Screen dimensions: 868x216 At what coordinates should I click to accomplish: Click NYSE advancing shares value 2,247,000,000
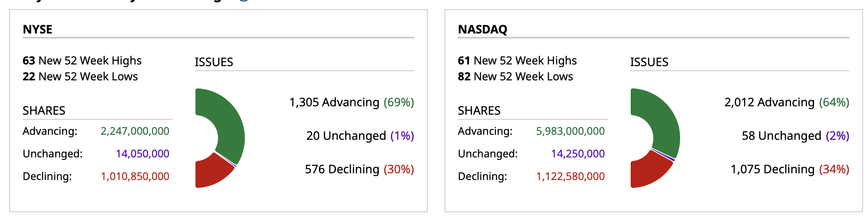pos(135,131)
